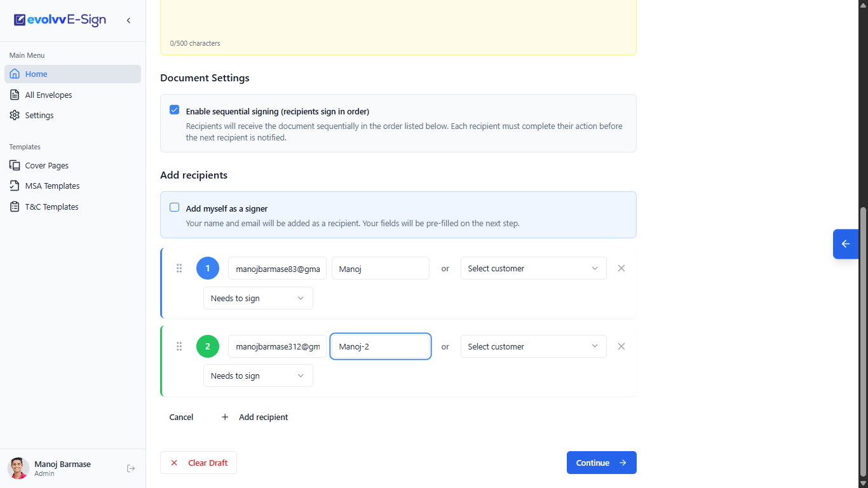868x488 pixels.
Task: Click the 0/500 characters counter
Action: (x=195, y=43)
